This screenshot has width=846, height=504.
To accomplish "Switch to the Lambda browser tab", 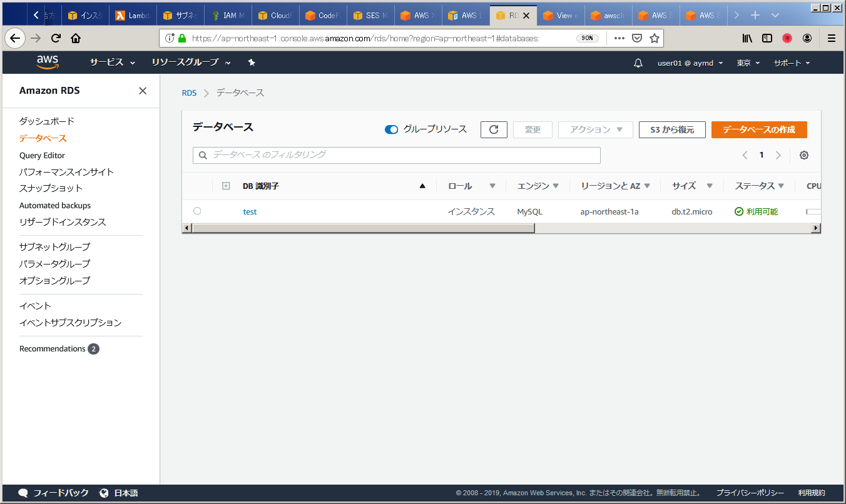I will pos(133,15).
